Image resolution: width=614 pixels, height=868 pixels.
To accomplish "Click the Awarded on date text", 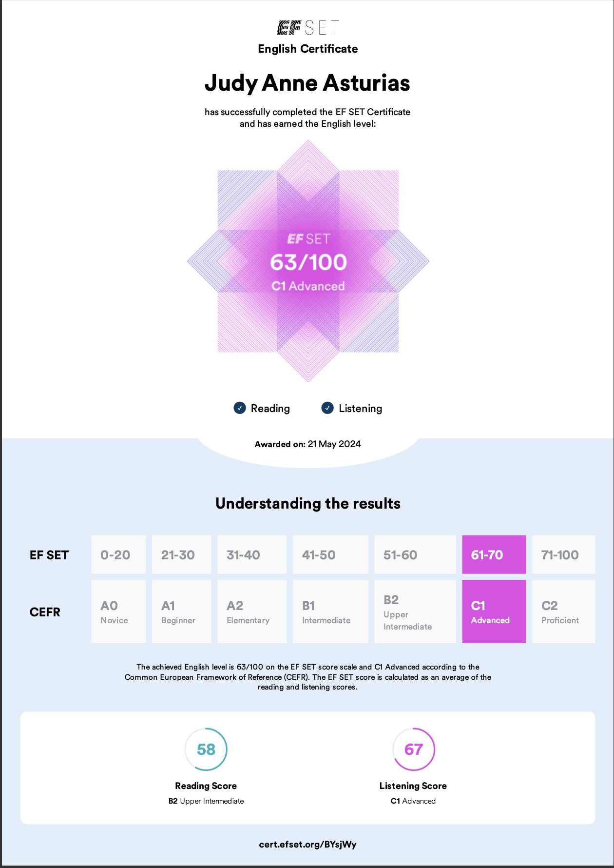I will (x=307, y=444).
